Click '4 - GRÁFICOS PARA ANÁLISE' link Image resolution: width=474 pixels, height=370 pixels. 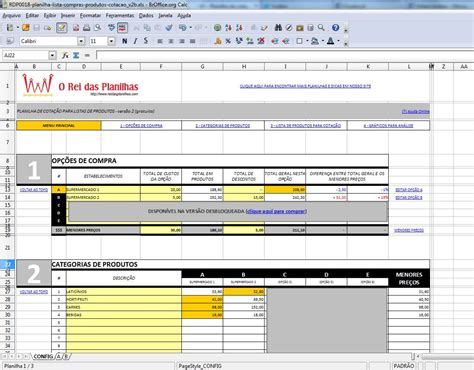pyautogui.click(x=388, y=126)
